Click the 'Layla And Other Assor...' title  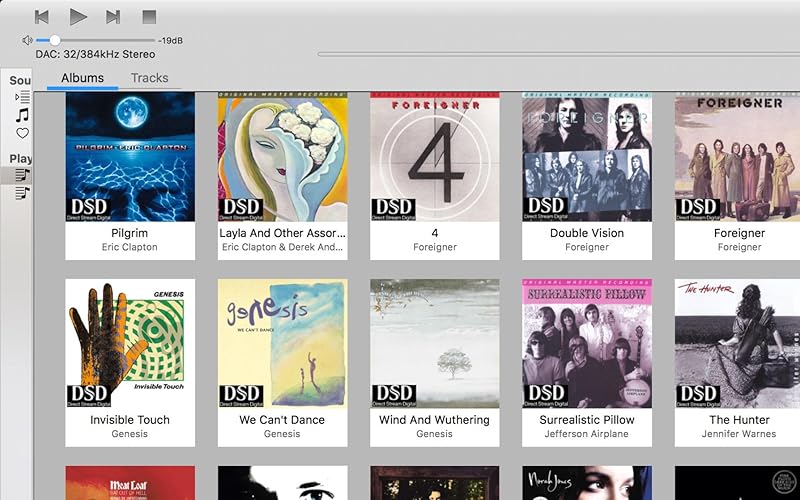283,233
